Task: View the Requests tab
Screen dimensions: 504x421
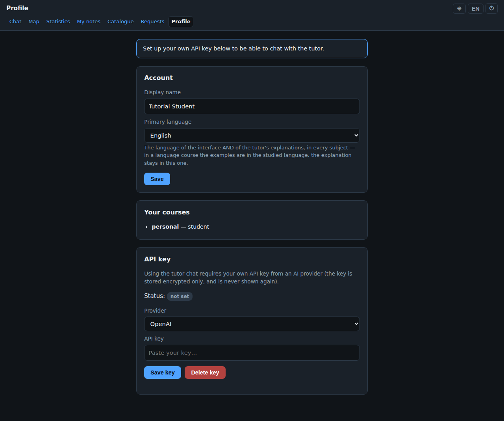Action: pos(152,22)
